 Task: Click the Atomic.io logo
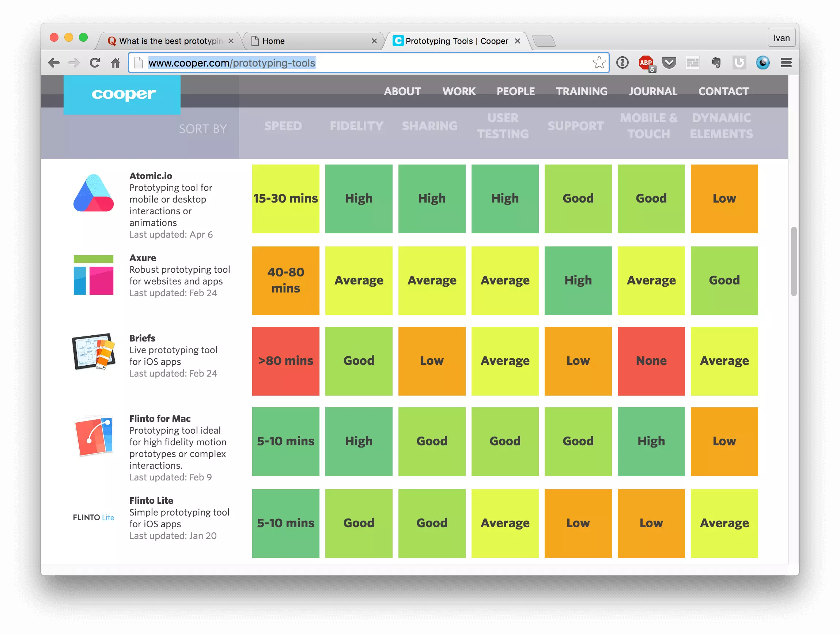pyautogui.click(x=94, y=193)
